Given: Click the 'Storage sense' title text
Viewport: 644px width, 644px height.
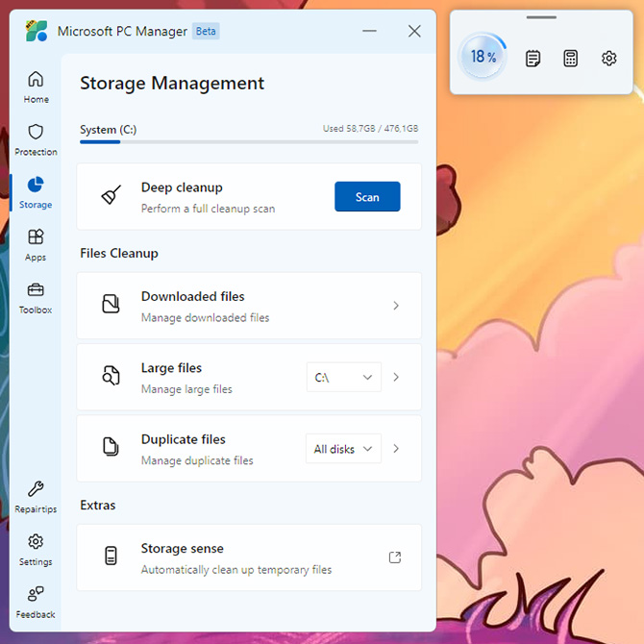Looking at the screenshot, I should [182, 549].
